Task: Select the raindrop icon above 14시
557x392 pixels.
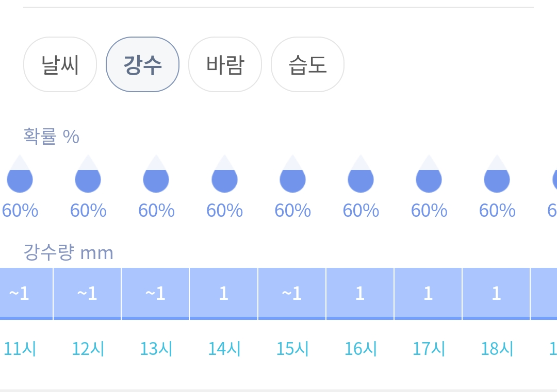Action: 224,175
